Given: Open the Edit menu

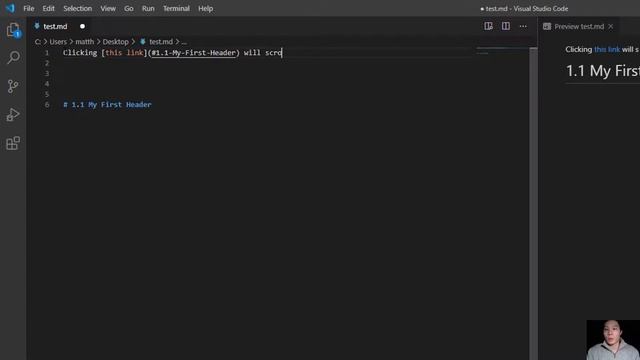Looking at the screenshot, I should click(x=48, y=8).
